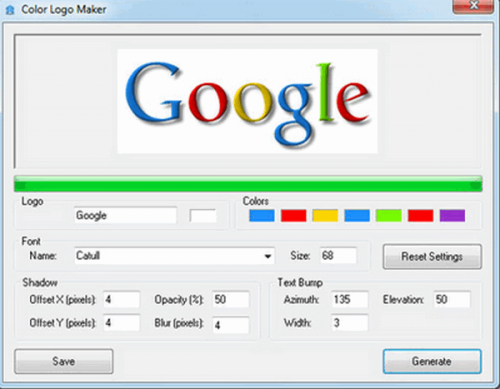Viewport: 500px width, 389px height.
Task: Pick the first blue color swatch
Action: tap(262, 215)
